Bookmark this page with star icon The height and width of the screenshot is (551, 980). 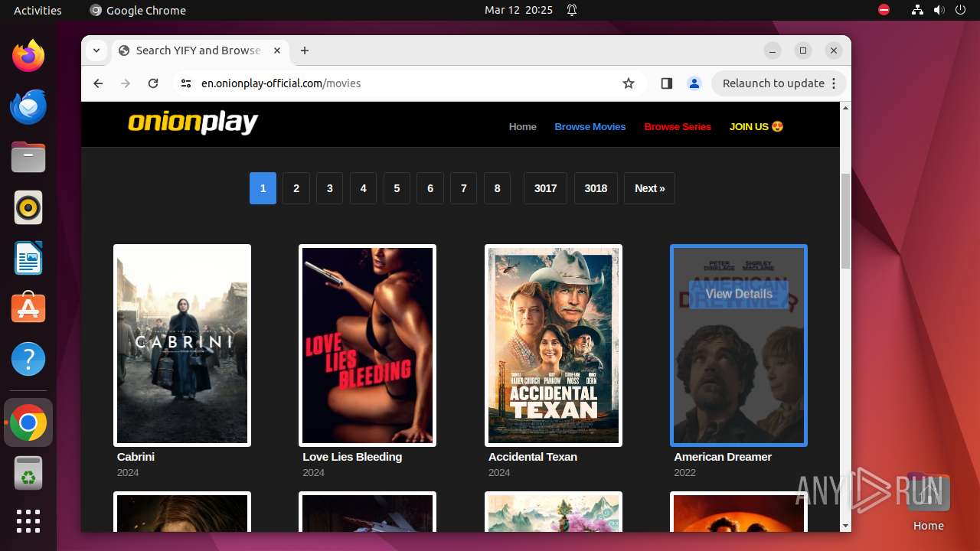(x=629, y=83)
